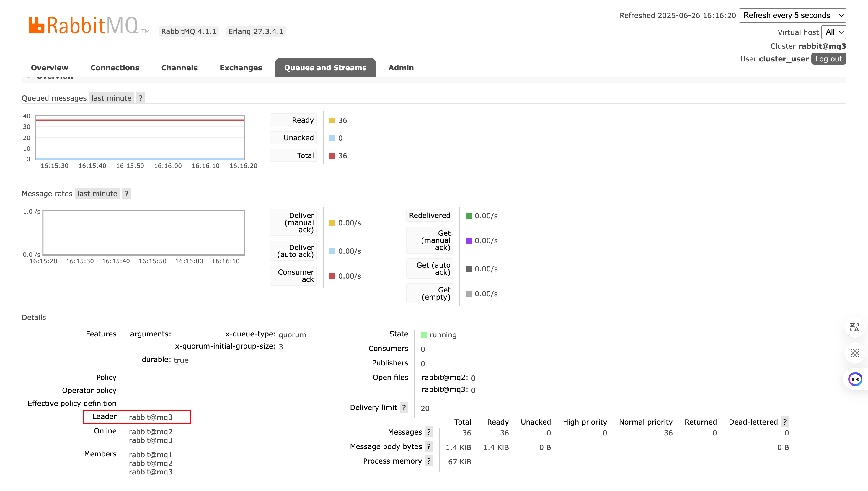Switch to the Exchanges tab
Viewport: 868px width, 491px height.
tap(241, 68)
